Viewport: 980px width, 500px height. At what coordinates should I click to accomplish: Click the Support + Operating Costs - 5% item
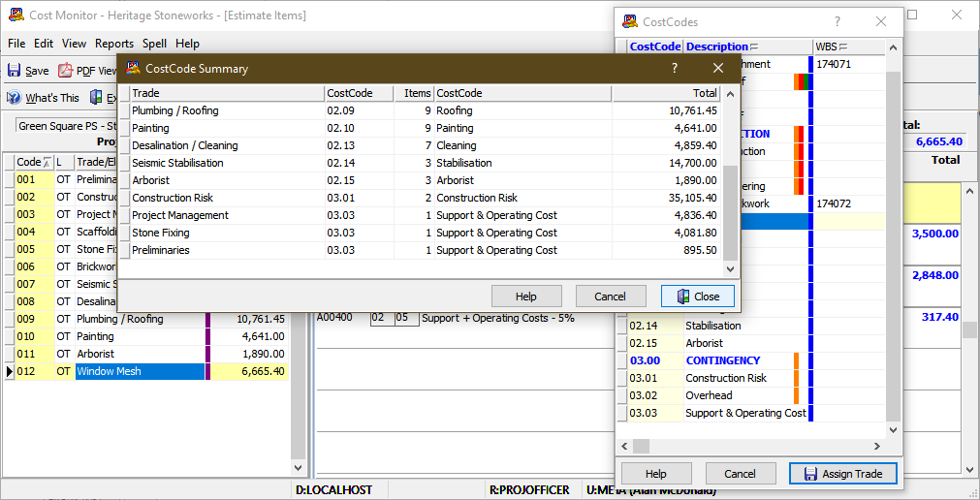498,318
